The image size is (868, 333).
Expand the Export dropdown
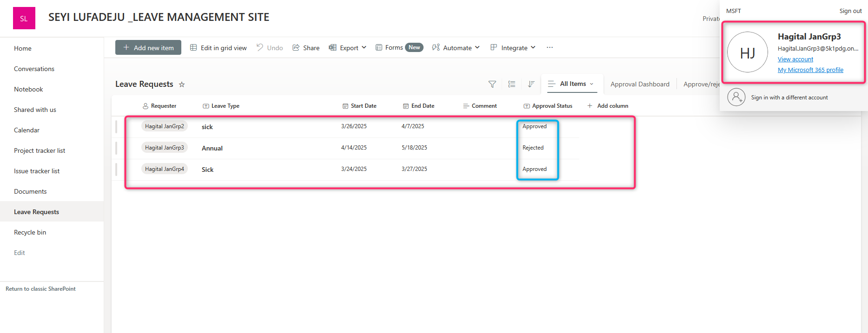point(348,48)
